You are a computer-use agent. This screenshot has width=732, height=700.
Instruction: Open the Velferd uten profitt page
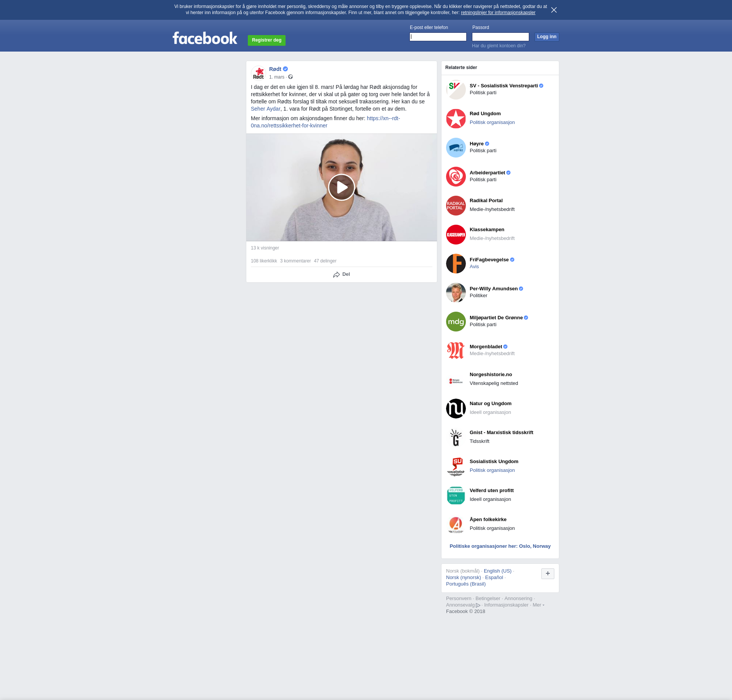pos(491,491)
